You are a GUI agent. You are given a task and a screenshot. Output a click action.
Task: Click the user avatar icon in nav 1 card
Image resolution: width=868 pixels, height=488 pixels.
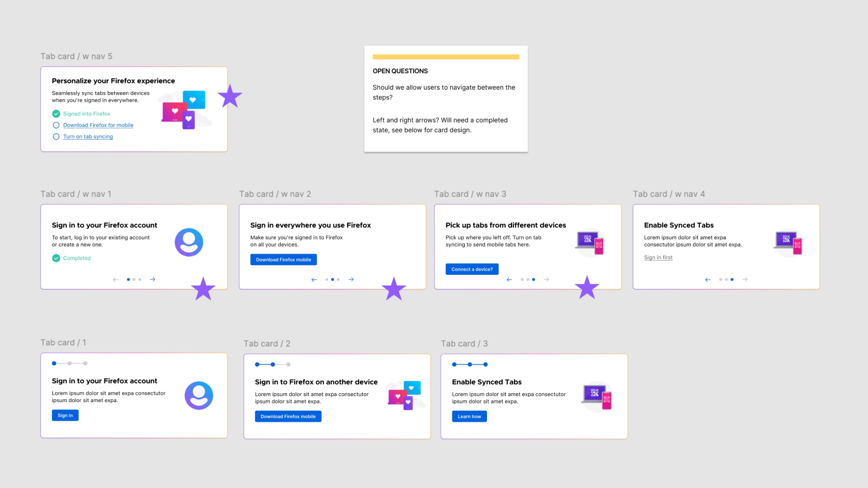pyautogui.click(x=189, y=242)
